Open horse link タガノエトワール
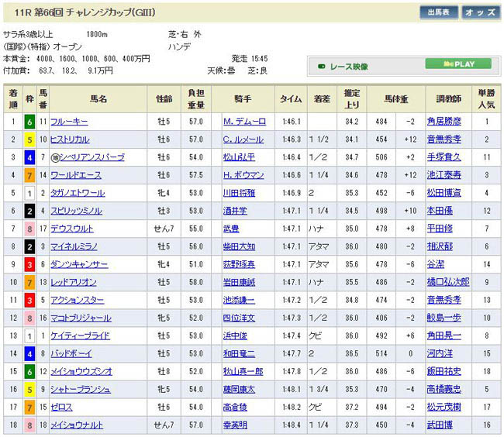Viewport: 504px width, 437px height. pyautogui.click(x=78, y=193)
